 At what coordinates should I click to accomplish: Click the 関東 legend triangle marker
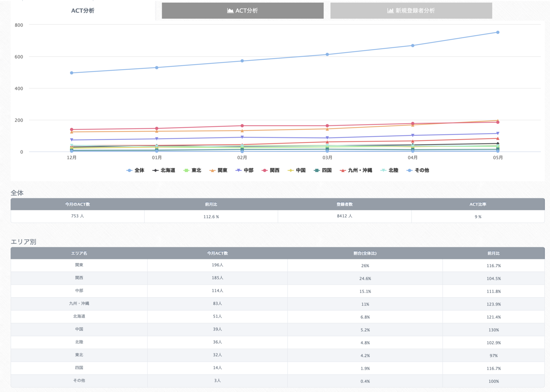point(212,170)
